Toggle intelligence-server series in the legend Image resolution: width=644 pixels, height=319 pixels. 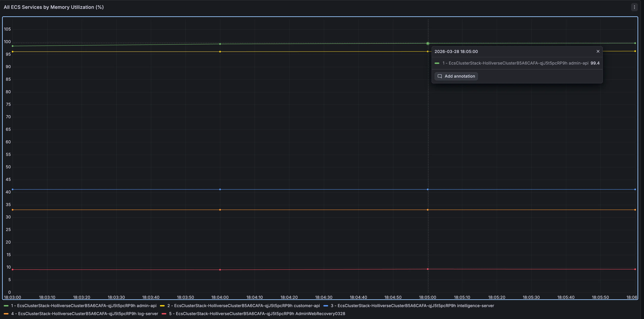(x=412, y=306)
